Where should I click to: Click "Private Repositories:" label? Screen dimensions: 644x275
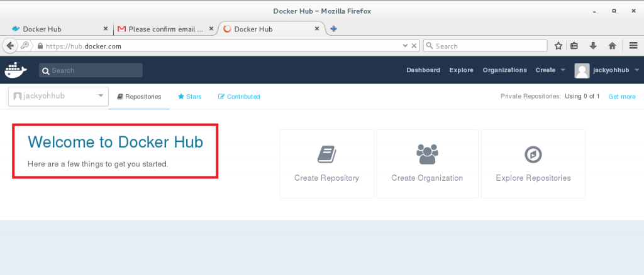531,97
